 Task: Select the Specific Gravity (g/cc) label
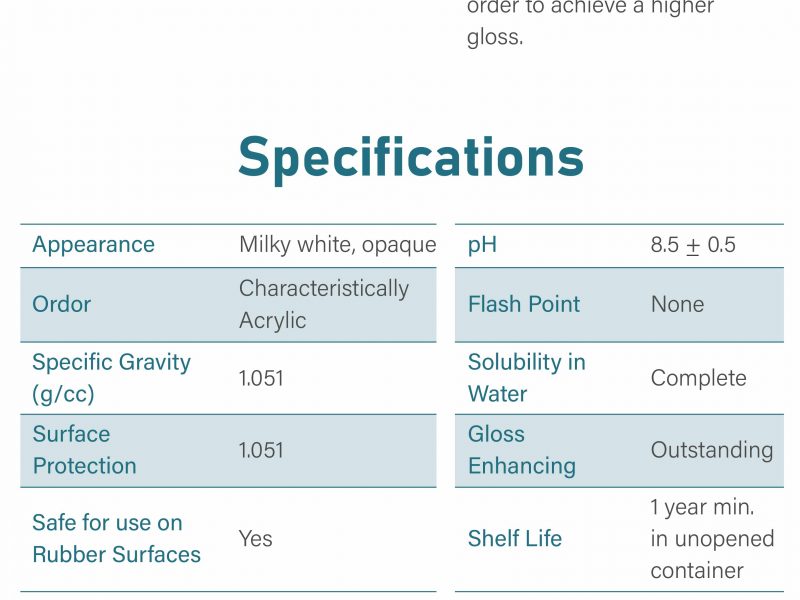pos(111,378)
